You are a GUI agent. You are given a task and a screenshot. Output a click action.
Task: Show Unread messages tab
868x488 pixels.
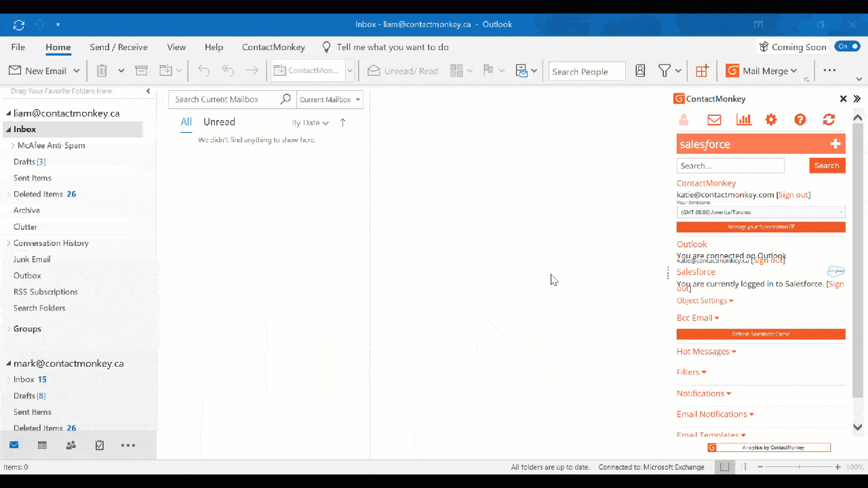click(219, 122)
